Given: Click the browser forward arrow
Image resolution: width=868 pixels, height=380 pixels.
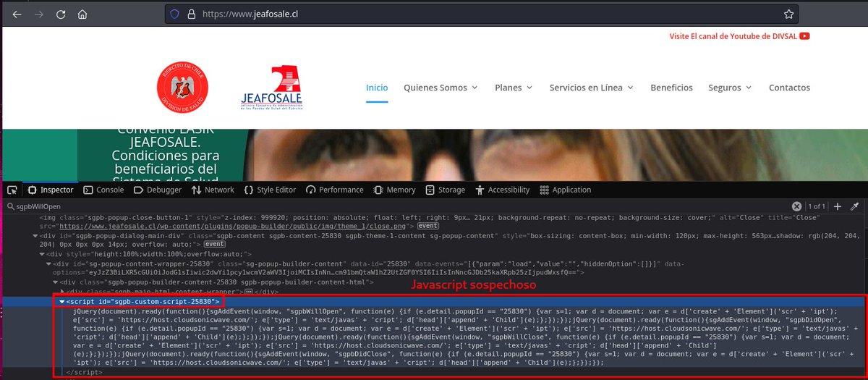Looking at the screenshot, I should (x=39, y=14).
